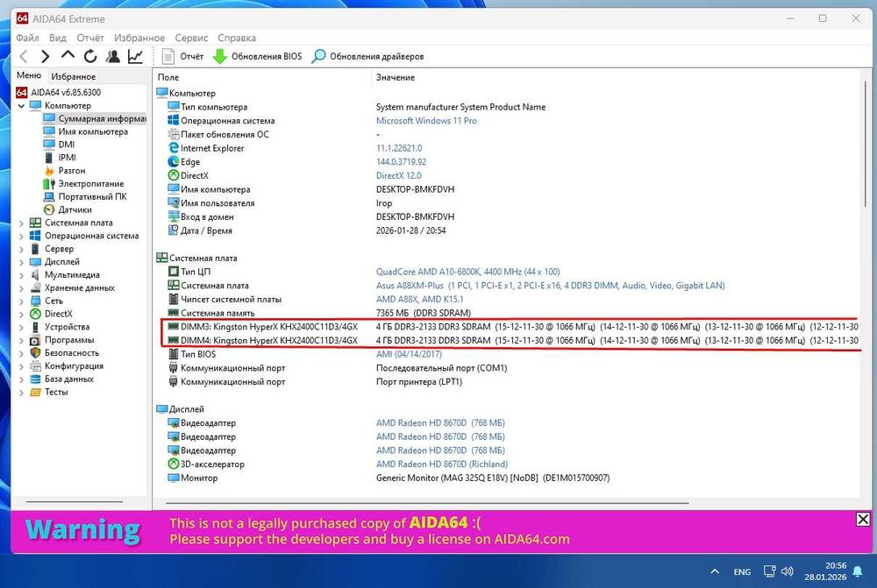Collapse the Компьютер tree node
This screenshot has width=877, height=588.
coord(21,106)
